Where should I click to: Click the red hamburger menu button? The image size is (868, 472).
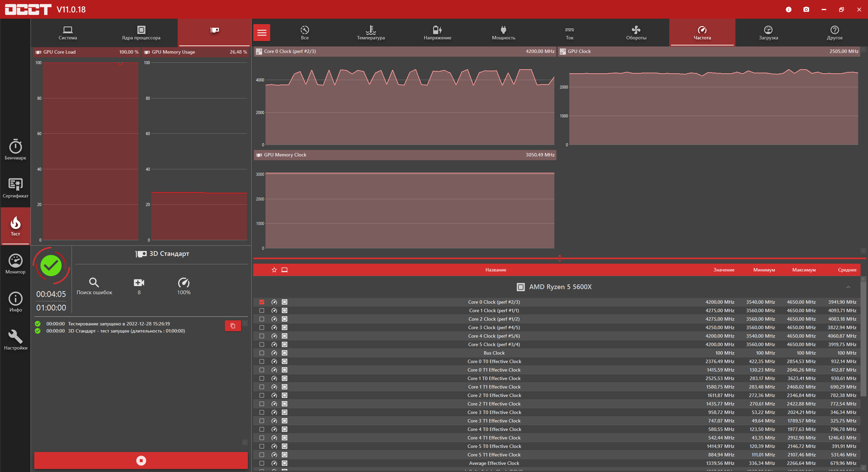pyautogui.click(x=262, y=33)
